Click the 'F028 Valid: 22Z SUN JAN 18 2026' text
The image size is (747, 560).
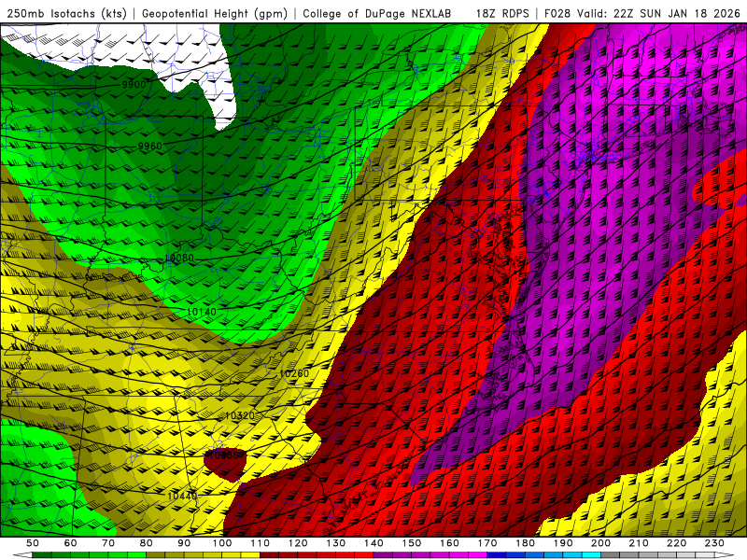pos(642,13)
